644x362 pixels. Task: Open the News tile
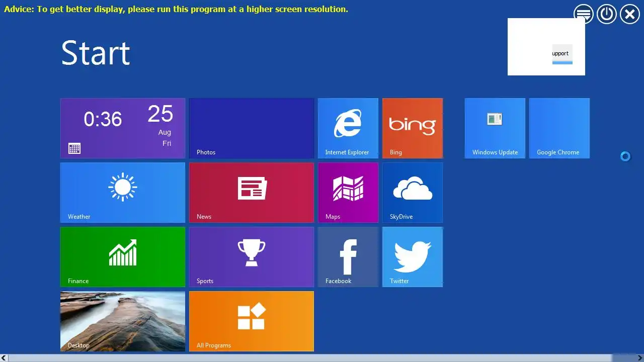(x=252, y=193)
